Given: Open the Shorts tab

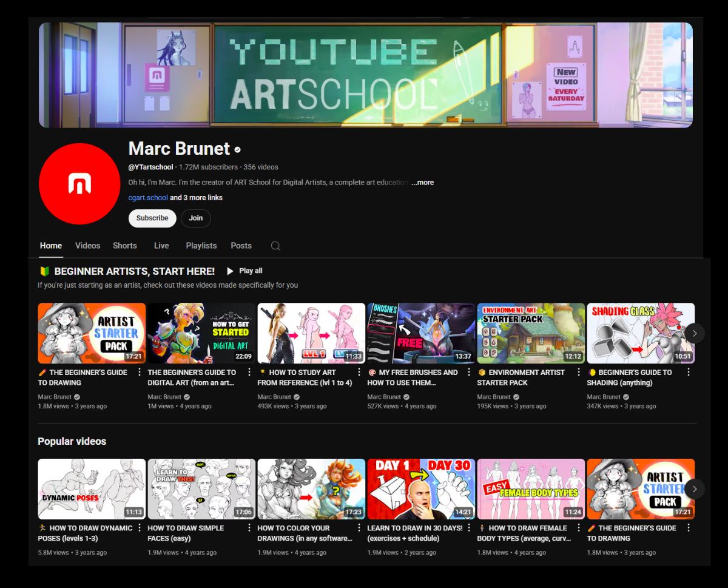Looking at the screenshot, I should (x=124, y=246).
